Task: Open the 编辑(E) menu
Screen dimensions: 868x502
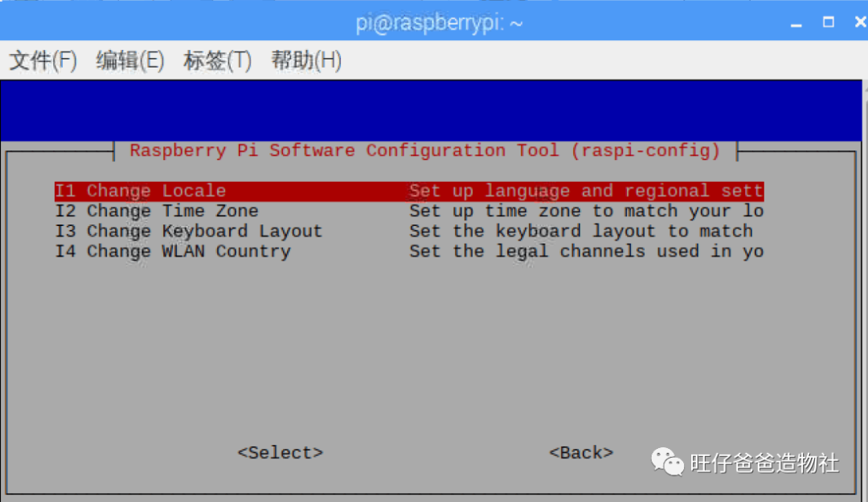Action: 130,60
